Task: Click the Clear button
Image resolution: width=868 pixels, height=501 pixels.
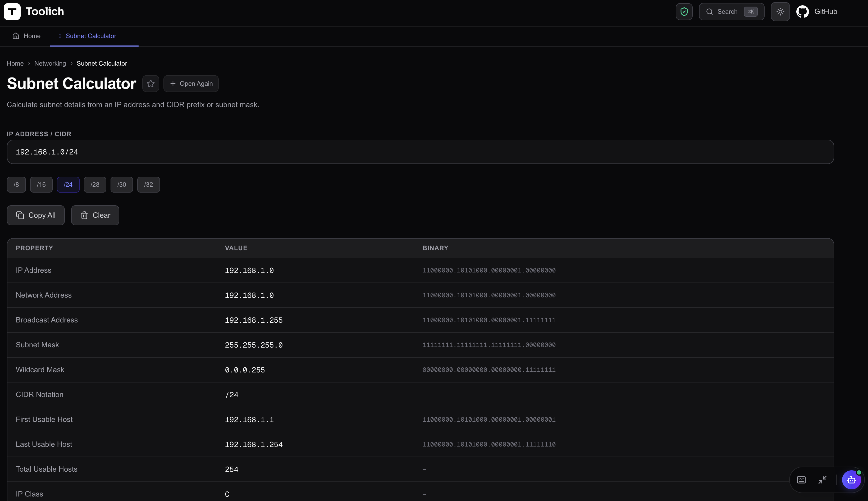Action: tap(95, 215)
